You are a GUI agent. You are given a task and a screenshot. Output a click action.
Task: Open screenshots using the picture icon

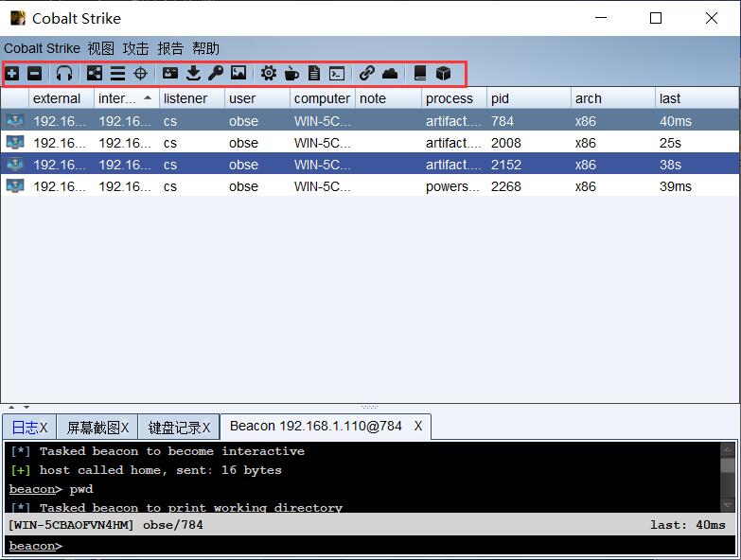[x=238, y=73]
